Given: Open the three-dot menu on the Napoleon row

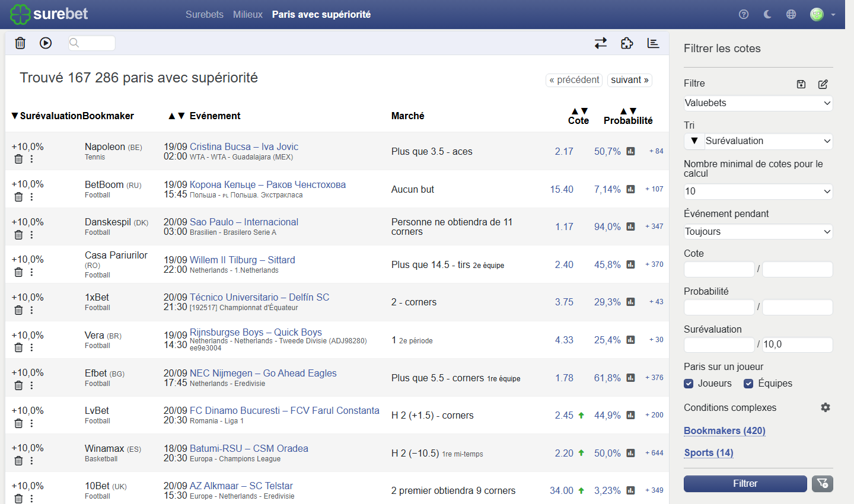Looking at the screenshot, I should click(x=31, y=159).
